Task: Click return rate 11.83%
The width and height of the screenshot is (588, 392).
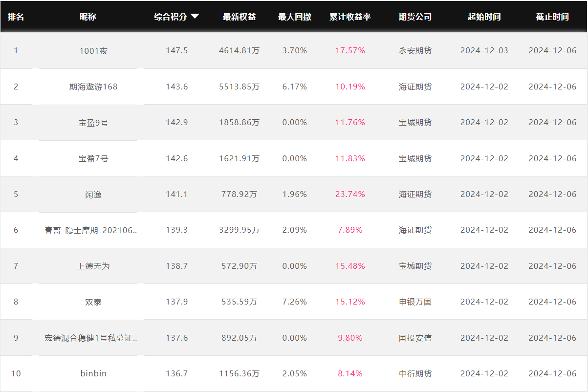Action: 350,158
